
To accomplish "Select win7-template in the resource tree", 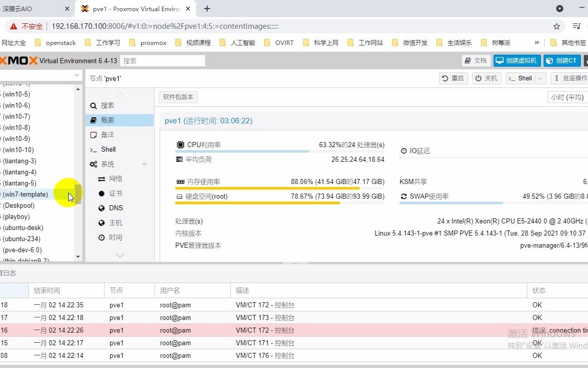I will pyautogui.click(x=25, y=194).
